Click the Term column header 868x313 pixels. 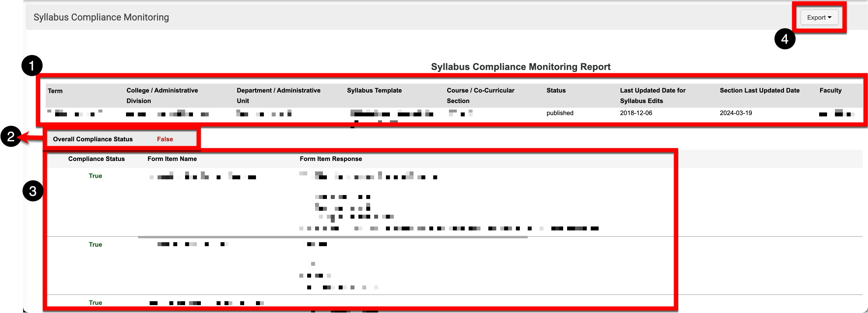pyautogui.click(x=55, y=91)
